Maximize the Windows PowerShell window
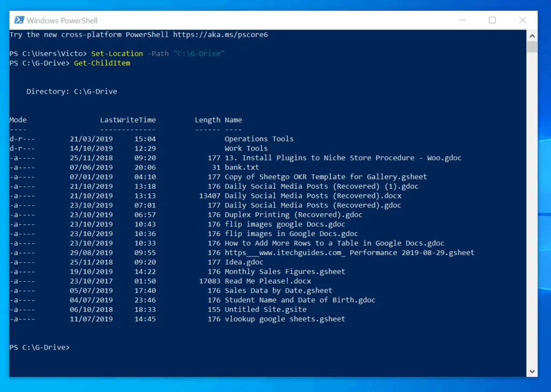551x392 pixels. tap(492, 20)
